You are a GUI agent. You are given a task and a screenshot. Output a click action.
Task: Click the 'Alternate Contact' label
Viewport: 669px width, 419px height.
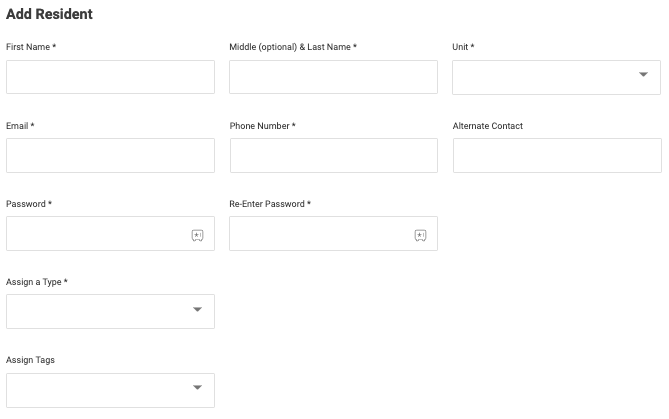click(487, 126)
